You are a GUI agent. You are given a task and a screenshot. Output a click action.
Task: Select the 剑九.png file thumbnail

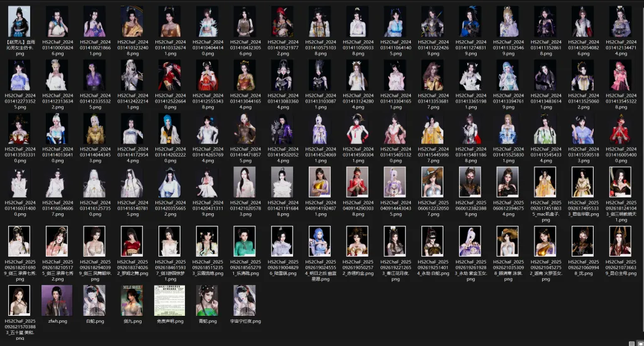tap(132, 300)
